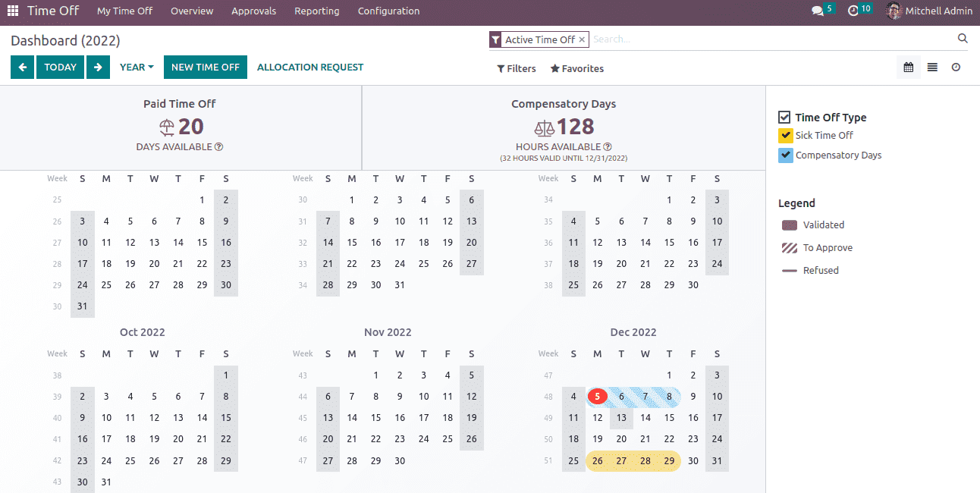The height and width of the screenshot is (493, 980).
Task: Click the Today button
Action: pyautogui.click(x=60, y=67)
